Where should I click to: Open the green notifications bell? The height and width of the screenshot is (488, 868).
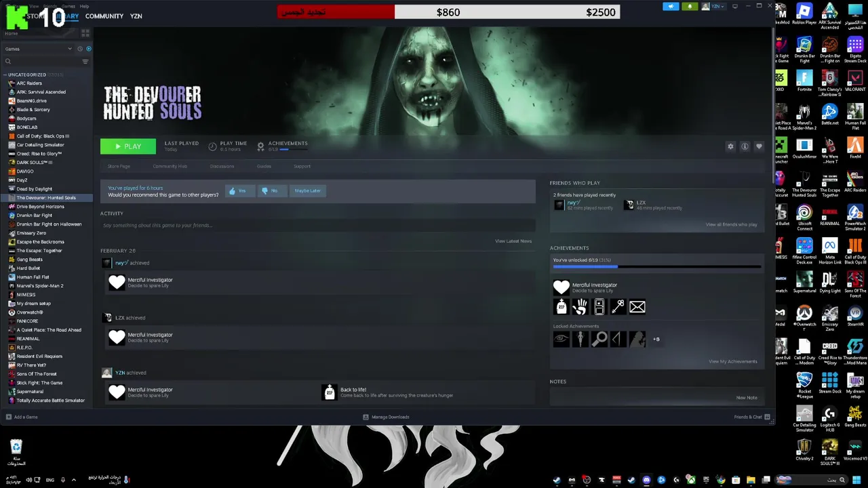pos(690,6)
